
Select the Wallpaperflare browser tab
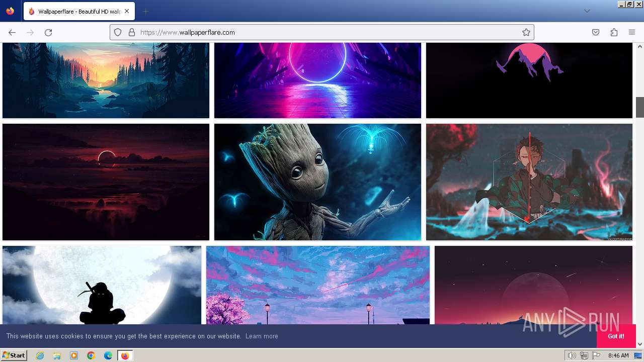click(x=79, y=11)
